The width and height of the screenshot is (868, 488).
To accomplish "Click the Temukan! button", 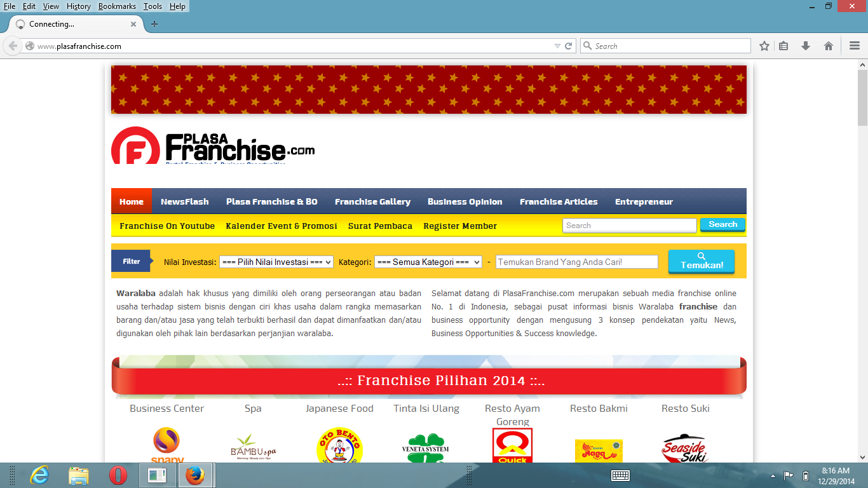I will click(x=702, y=262).
